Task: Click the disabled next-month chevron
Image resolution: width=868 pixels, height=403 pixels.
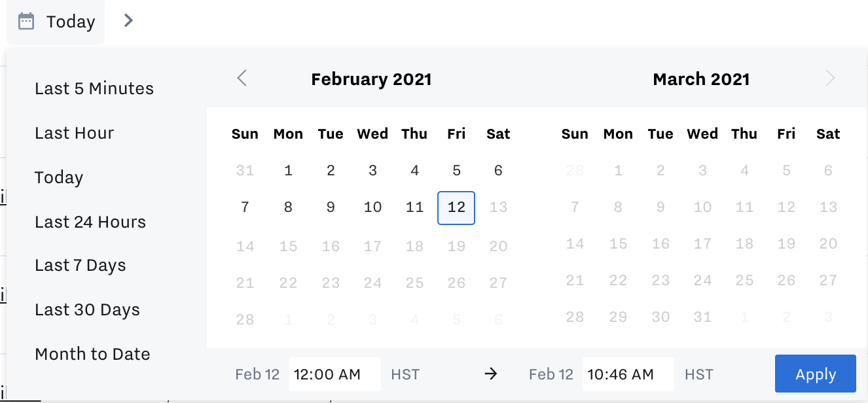Action: 830,79
